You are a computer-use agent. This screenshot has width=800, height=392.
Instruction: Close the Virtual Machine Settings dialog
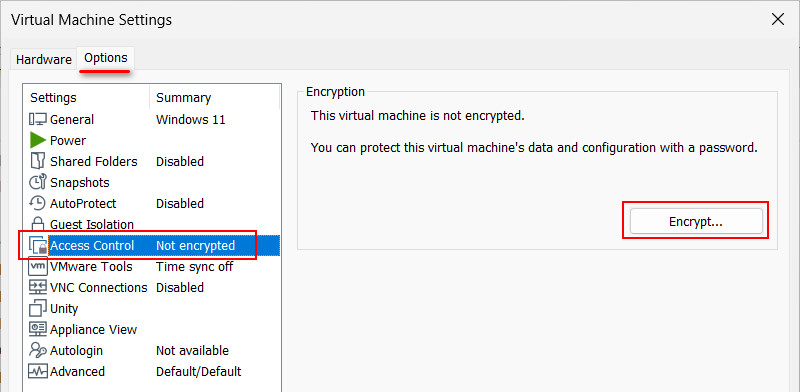(x=778, y=20)
